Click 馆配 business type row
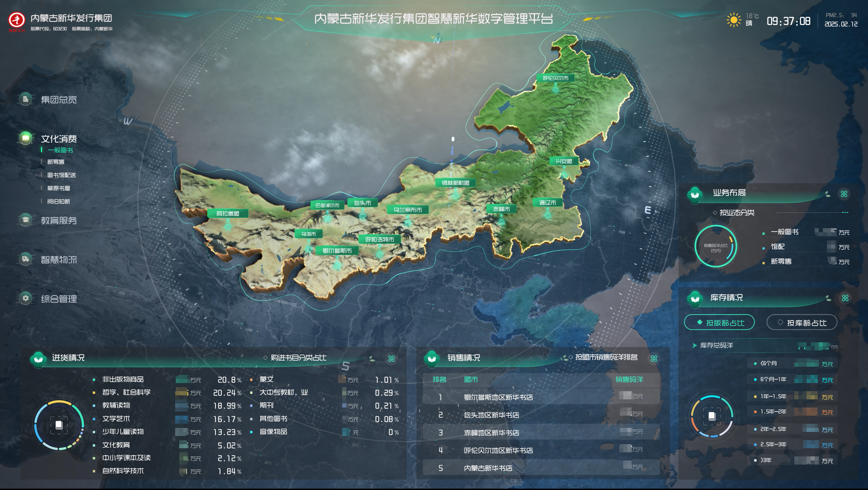This screenshot has width=868, height=490. [x=806, y=247]
